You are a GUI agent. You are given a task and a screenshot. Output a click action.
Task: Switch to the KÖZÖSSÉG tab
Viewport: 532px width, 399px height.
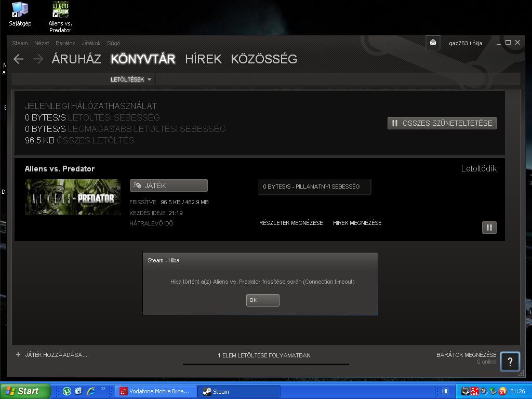pyautogui.click(x=264, y=59)
